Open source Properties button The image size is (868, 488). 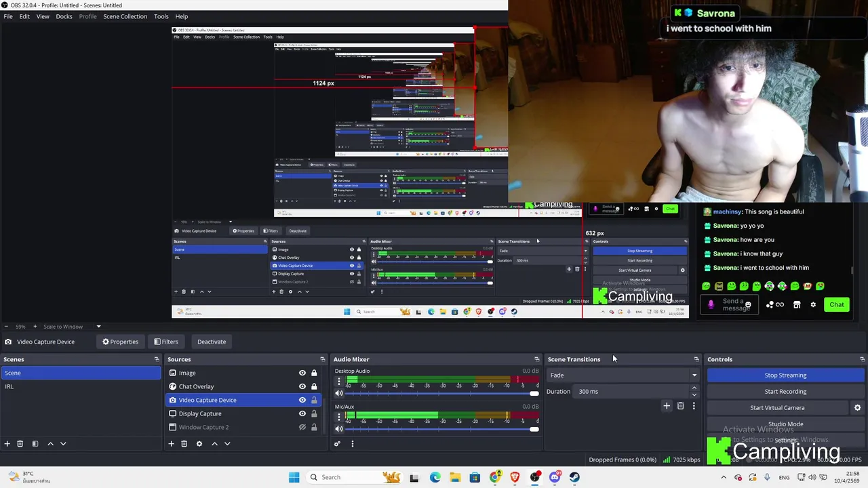(120, 342)
